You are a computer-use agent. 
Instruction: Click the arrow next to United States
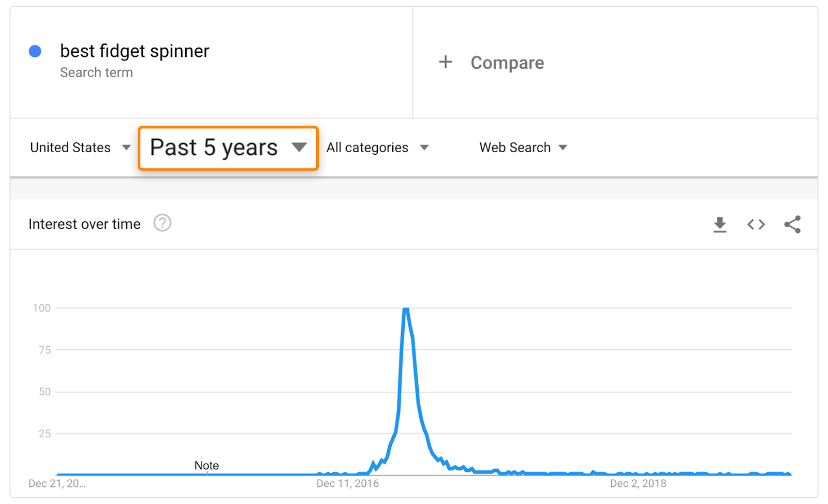pos(126,148)
